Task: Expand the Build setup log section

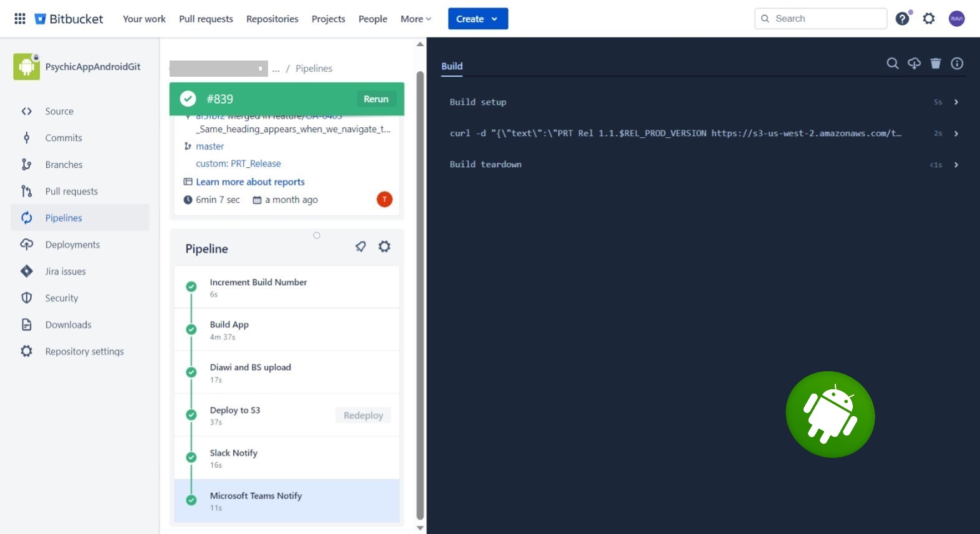Action: coord(956,102)
